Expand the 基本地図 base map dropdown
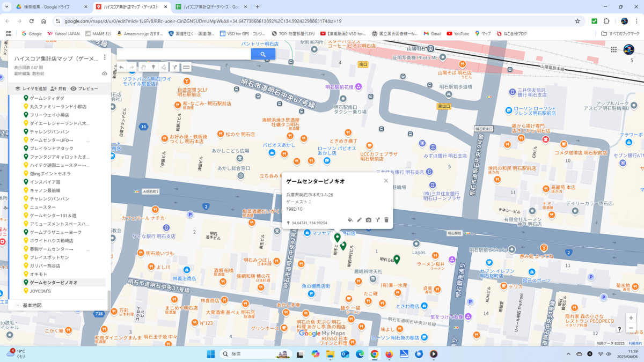The height and width of the screenshot is (362, 644). coord(18,305)
